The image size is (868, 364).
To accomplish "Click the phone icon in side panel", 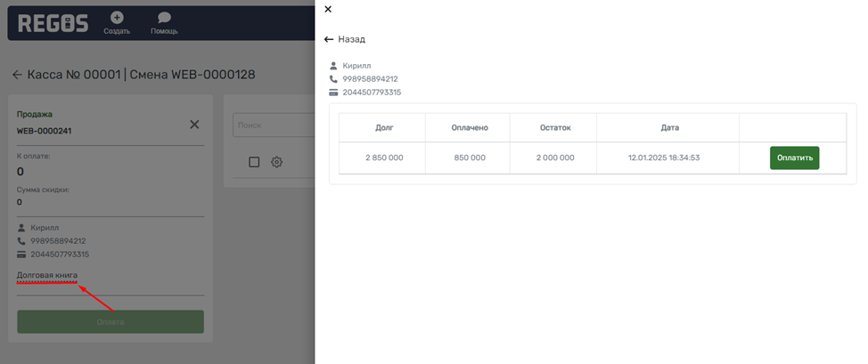I will [x=333, y=79].
